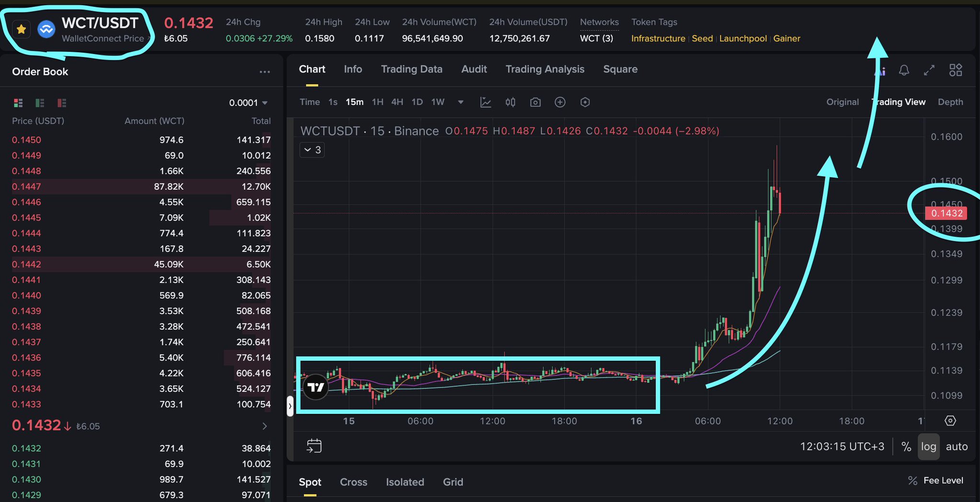Open the layout grid icon
The image size is (980, 502).
955,70
